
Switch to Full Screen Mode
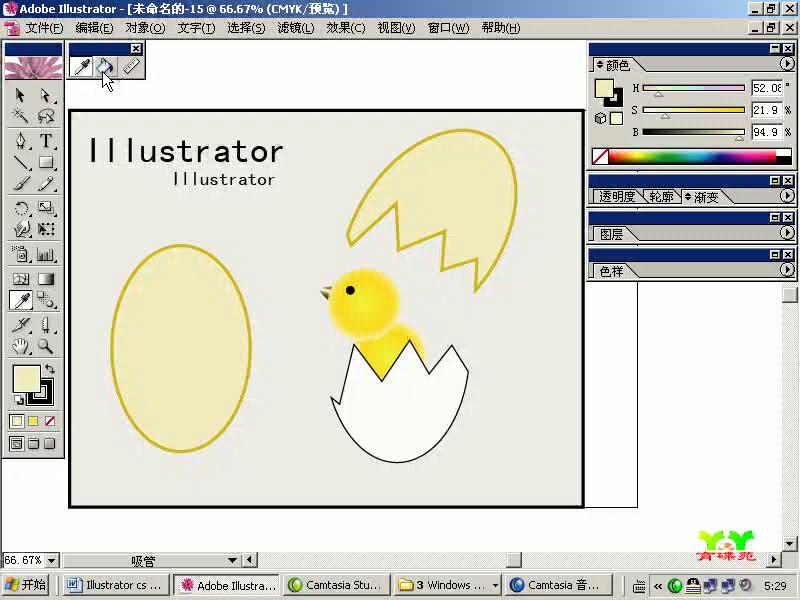(x=49, y=444)
